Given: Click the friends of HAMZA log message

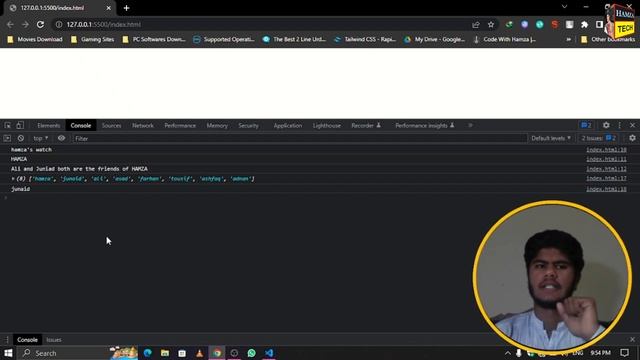Looking at the screenshot, I should [79, 169].
